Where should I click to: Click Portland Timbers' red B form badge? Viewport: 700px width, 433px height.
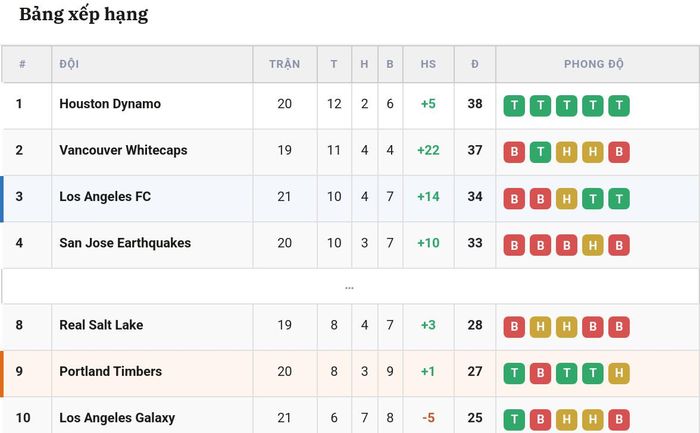540,373
